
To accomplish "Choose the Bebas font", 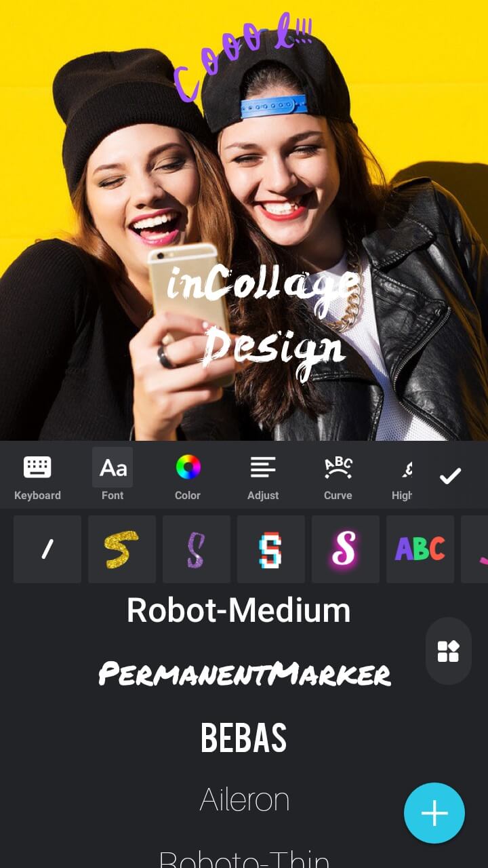I will click(x=244, y=738).
